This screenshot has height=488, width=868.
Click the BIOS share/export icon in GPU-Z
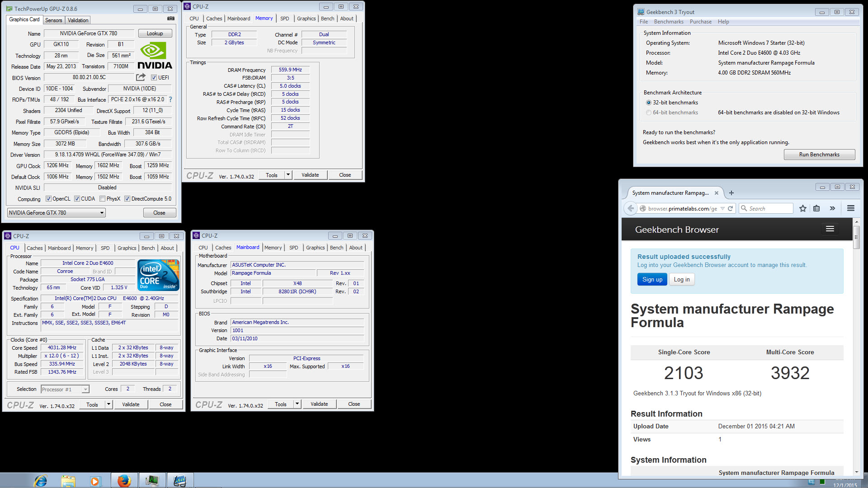pyautogui.click(x=141, y=77)
